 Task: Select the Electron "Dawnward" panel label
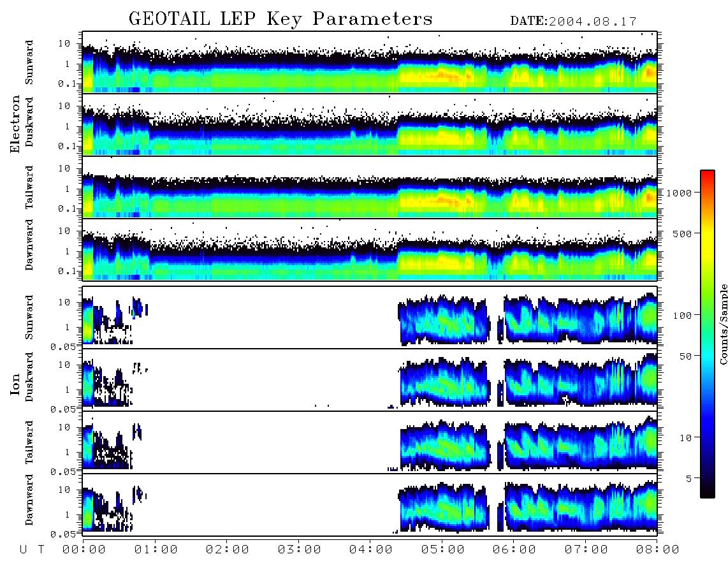coord(29,245)
